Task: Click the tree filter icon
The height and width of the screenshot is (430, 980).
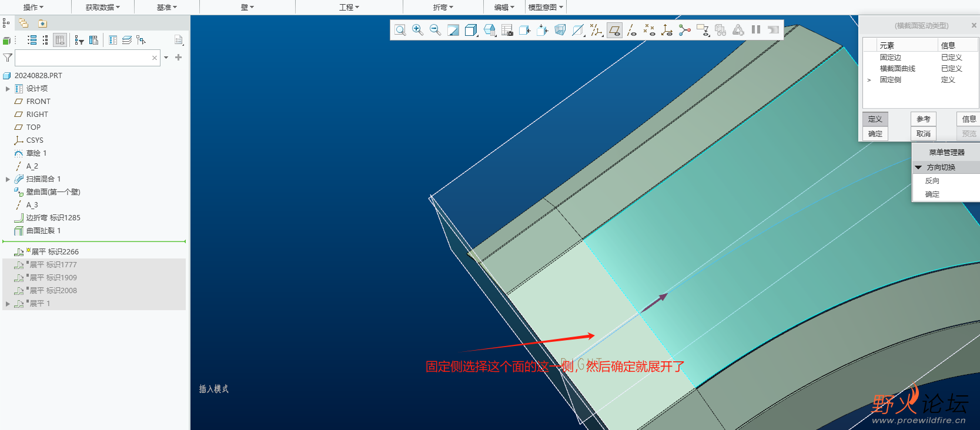Action: pyautogui.click(x=79, y=40)
